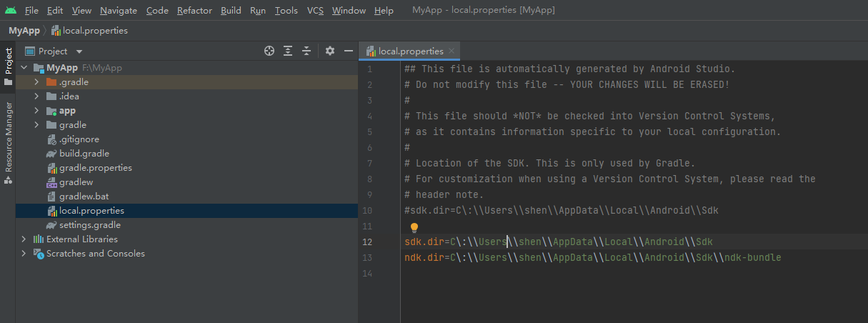Screen dimensions: 868x323
Task: Place cursor on sdk.dir line 12
Action: [x=559, y=242]
